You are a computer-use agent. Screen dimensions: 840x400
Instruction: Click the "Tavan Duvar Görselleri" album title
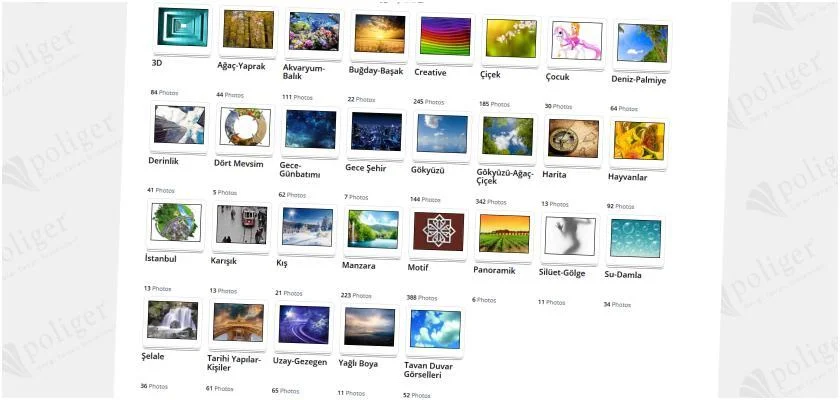click(x=428, y=371)
